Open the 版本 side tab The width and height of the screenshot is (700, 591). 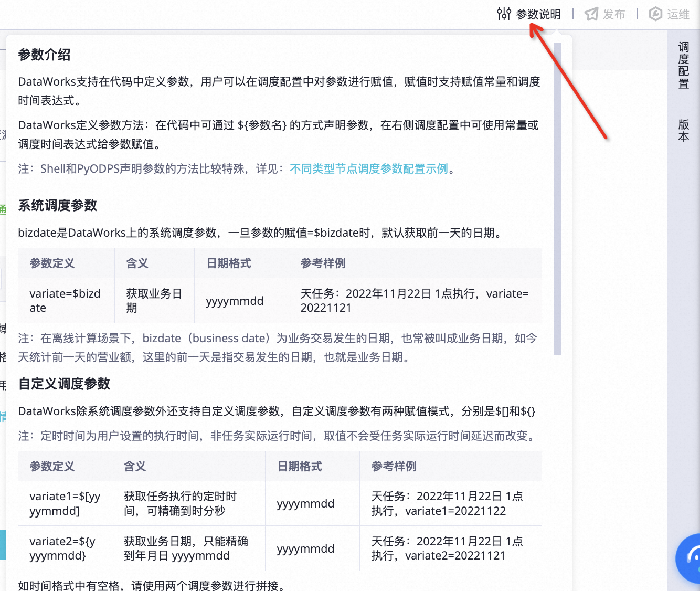pyautogui.click(x=683, y=131)
